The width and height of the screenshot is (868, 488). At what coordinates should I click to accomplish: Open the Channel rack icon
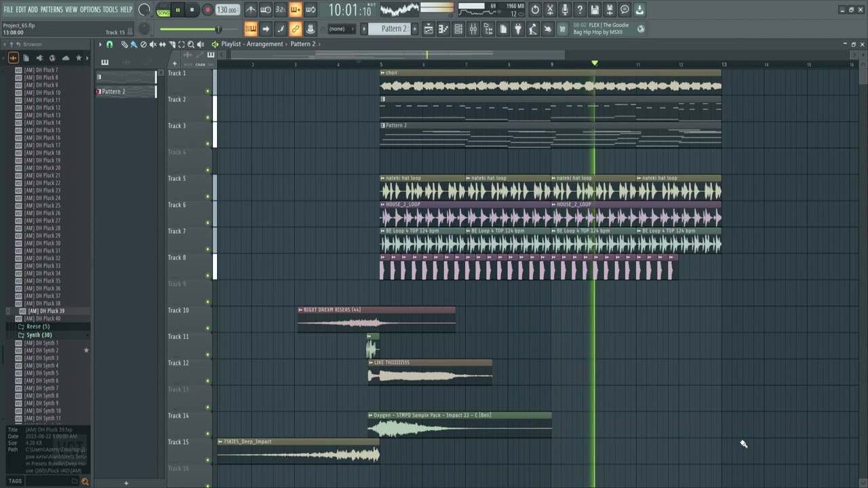pyautogui.click(x=458, y=28)
